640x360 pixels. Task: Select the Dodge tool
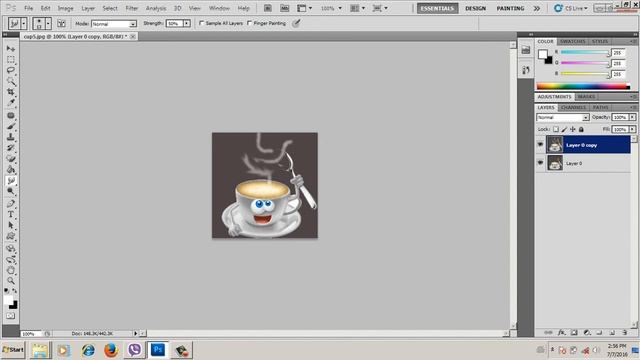pyautogui.click(x=11, y=191)
